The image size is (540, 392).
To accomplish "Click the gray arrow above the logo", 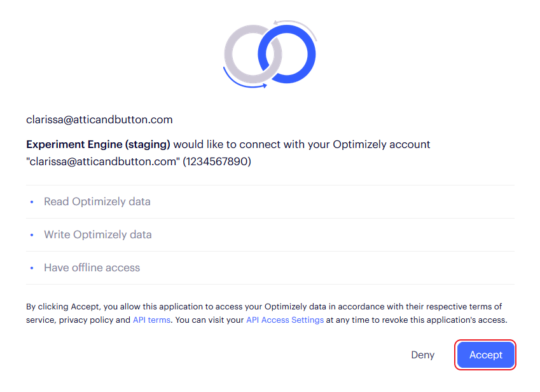I will pyautogui.click(x=296, y=29).
